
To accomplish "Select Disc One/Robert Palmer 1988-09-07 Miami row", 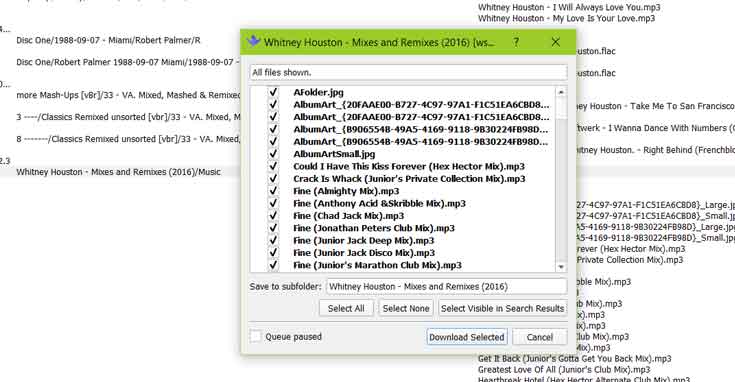I will [x=128, y=62].
